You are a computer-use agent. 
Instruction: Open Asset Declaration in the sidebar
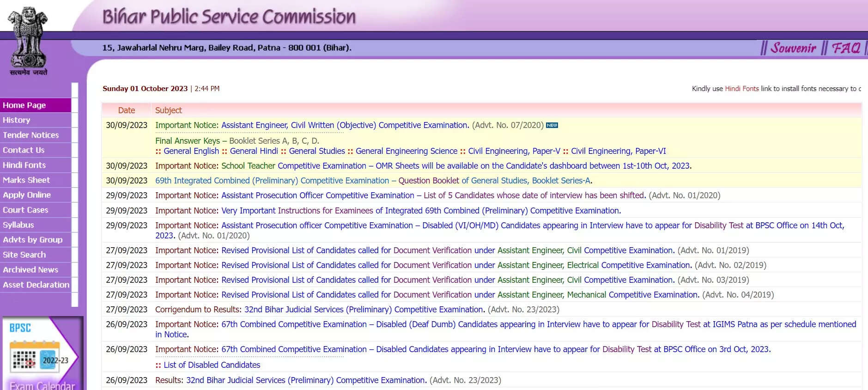[36, 285]
